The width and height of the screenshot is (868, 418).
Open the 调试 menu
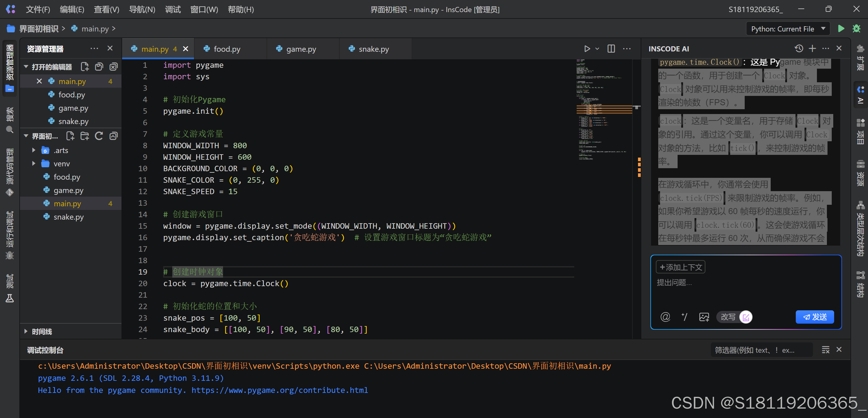click(x=173, y=9)
